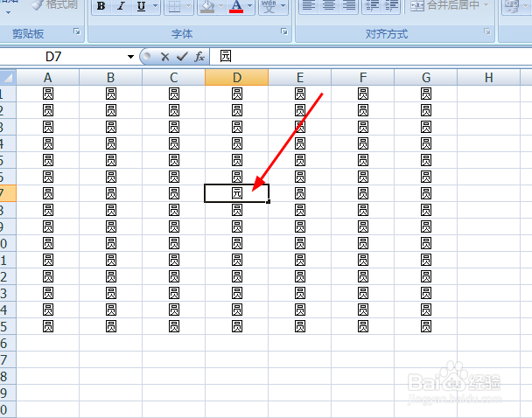Open the Name Box dropdown arrow
This screenshot has width=532, height=418.
click(x=130, y=57)
